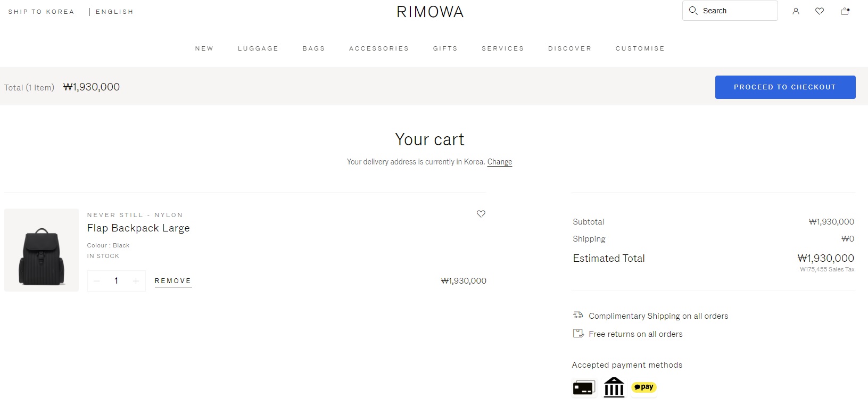Click the Total (1 item) text
Screen dimensions: 868x406
(29, 88)
